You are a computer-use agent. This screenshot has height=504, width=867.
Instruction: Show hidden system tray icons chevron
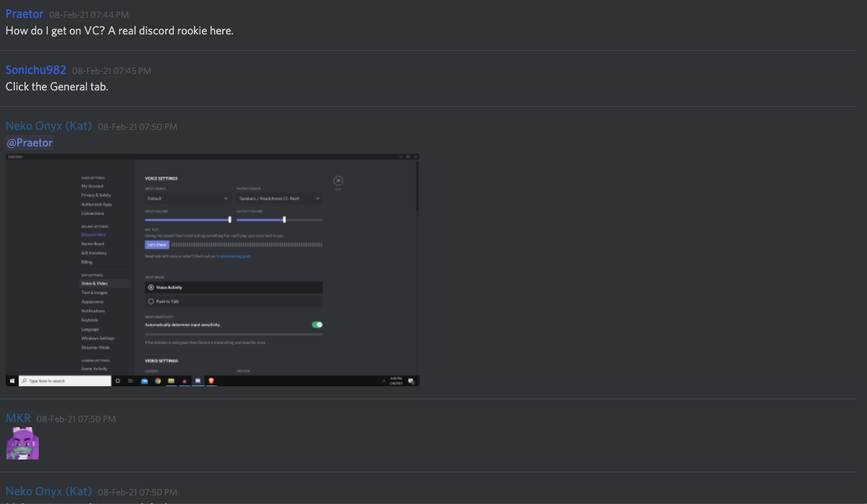tap(383, 381)
